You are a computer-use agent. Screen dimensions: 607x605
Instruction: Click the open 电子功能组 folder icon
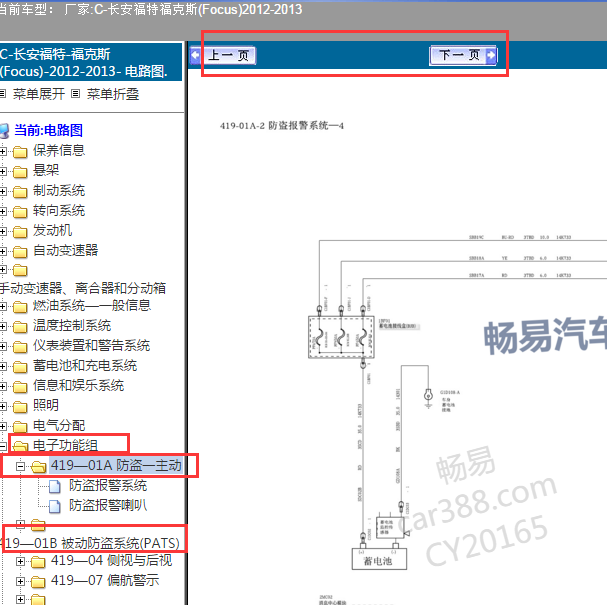[x=20, y=446]
